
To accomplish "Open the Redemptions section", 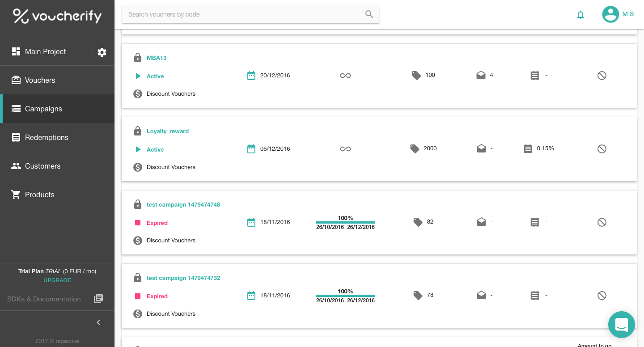I will (x=47, y=137).
